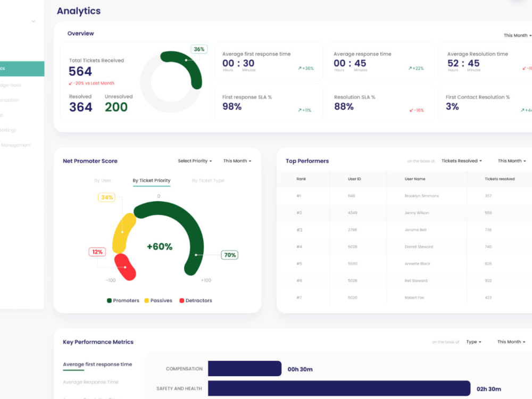Click the up arrow next to +11%
Viewport: 532px width, 399px height.
300,110
